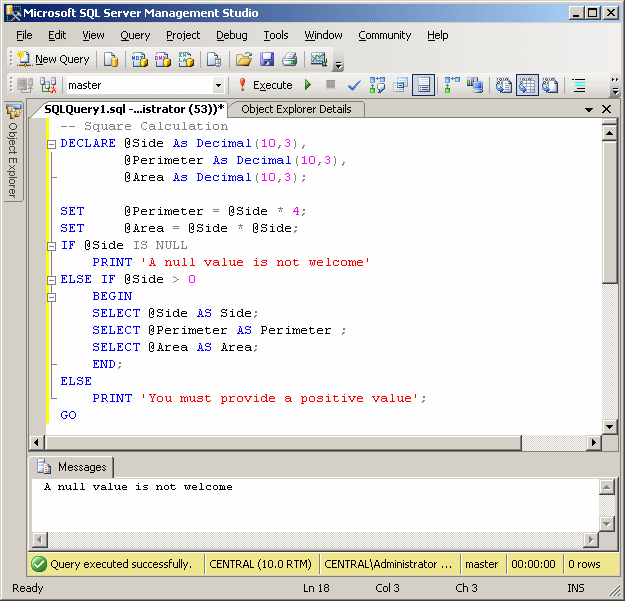
Task: Click the Connect icon beside the database list
Action: 25,85
